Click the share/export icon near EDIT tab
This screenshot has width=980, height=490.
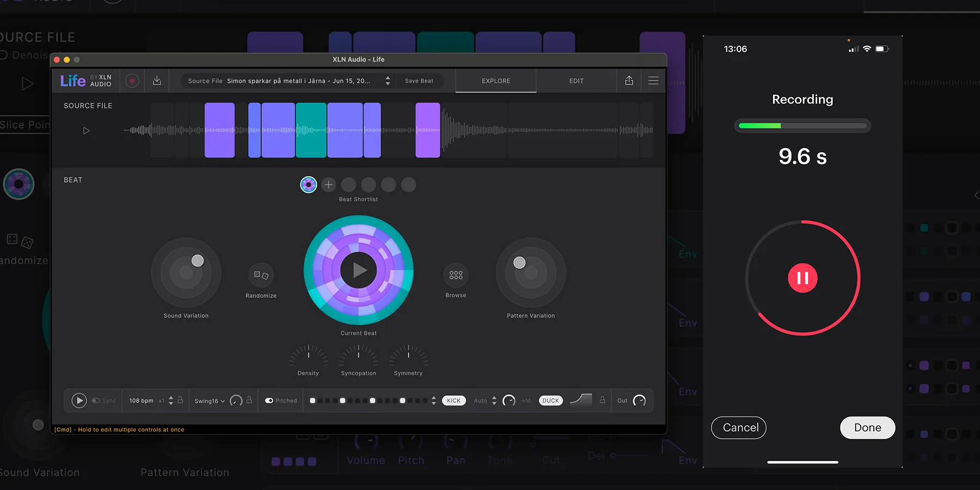pos(629,80)
